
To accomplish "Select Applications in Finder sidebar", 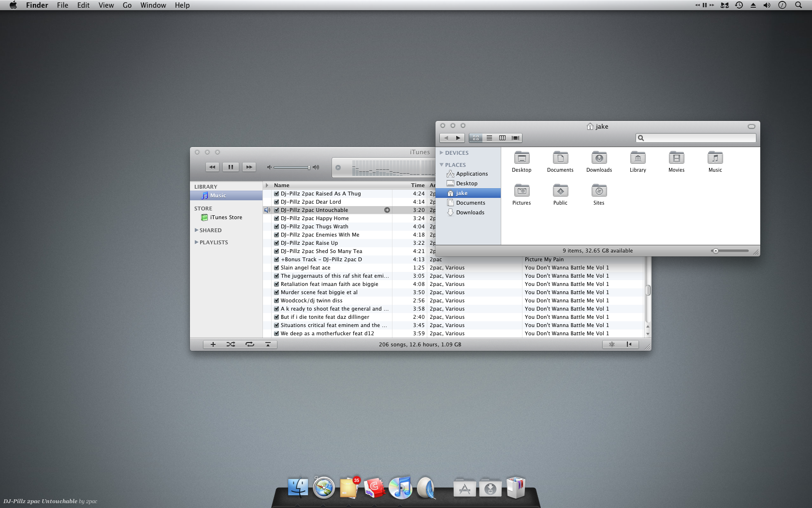I will tap(468, 174).
